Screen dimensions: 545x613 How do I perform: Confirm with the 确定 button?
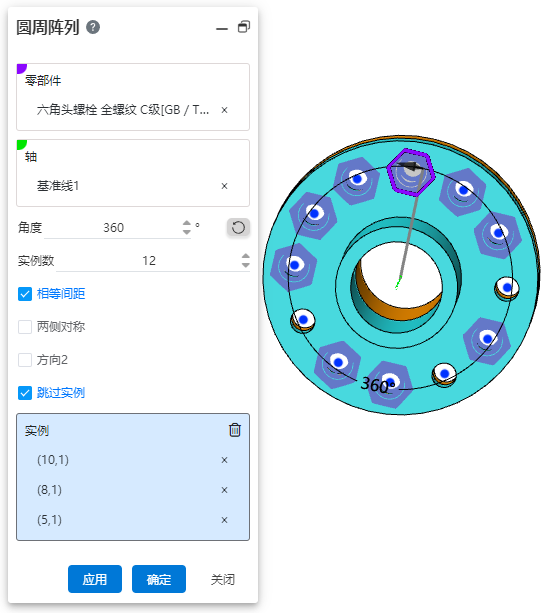tap(159, 579)
